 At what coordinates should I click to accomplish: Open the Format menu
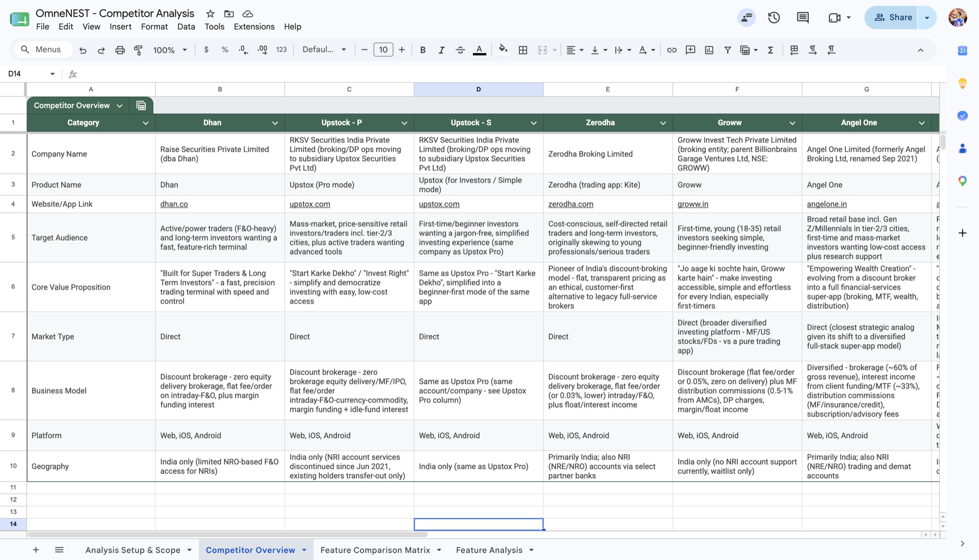point(154,27)
